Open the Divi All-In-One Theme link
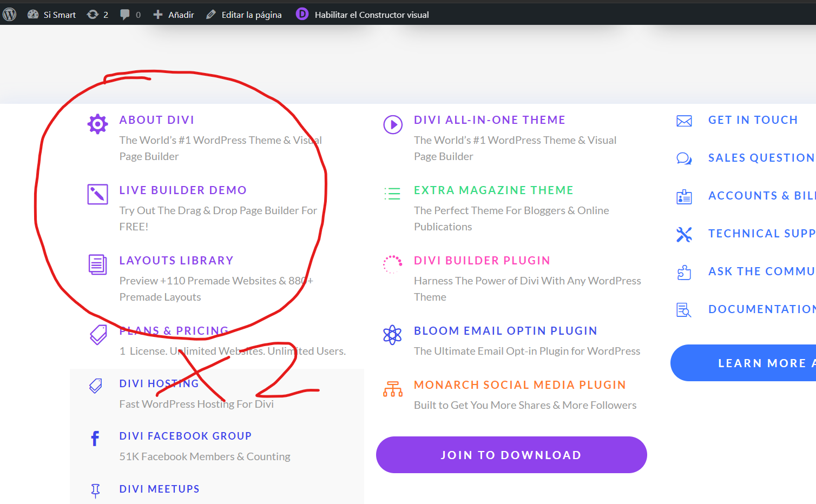 490,120
